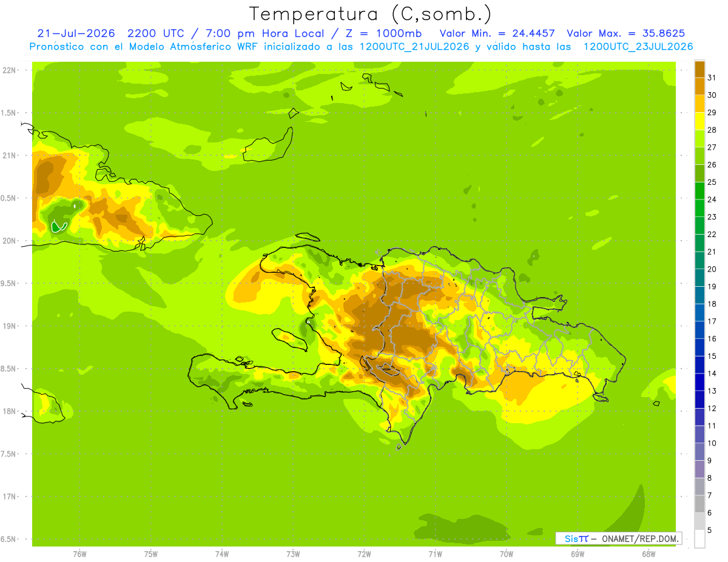This screenshot has width=728, height=562.
Task: Click the colorbar segment between 29 and 30
Action: point(699,104)
